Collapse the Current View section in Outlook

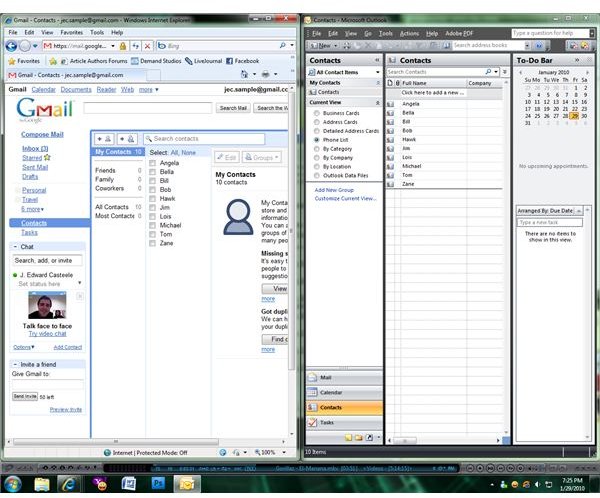point(378,103)
